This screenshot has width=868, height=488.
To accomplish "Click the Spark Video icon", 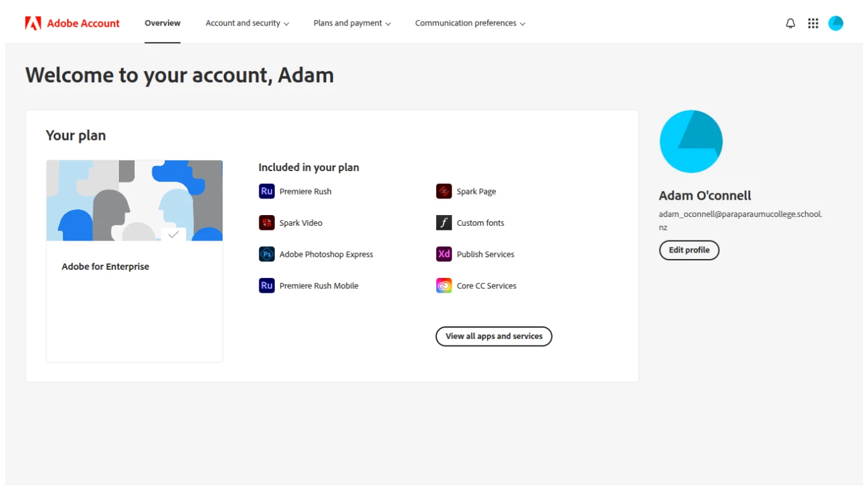I will 266,223.
